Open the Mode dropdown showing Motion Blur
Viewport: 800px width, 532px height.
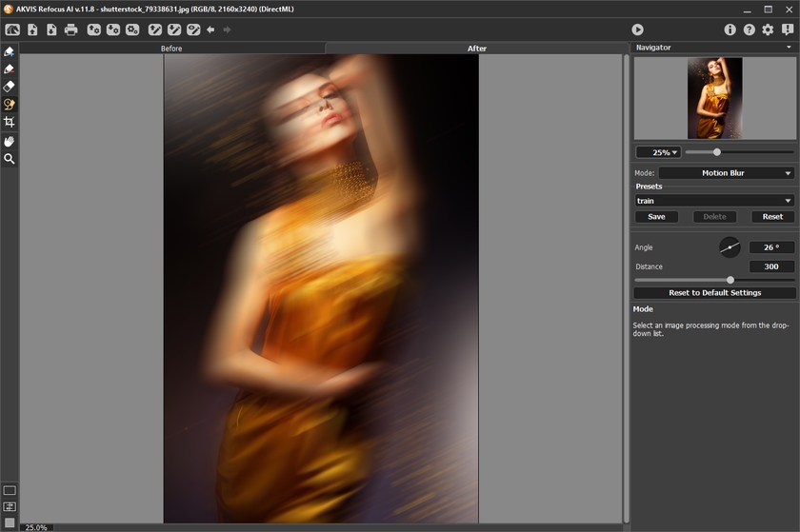tap(726, 173)
